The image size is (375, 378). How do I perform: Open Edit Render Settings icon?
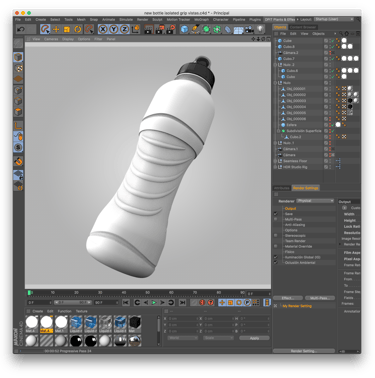click(x=171, y=29)
